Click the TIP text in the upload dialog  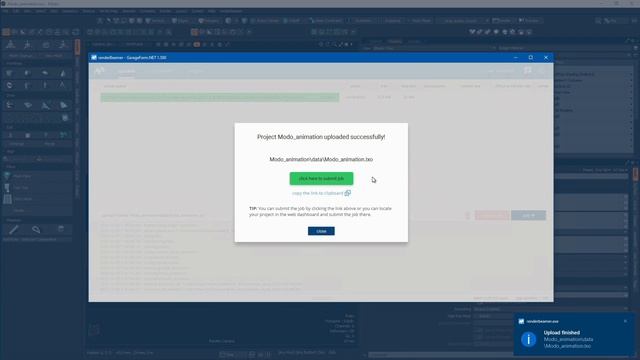click(x=320, y=211)
